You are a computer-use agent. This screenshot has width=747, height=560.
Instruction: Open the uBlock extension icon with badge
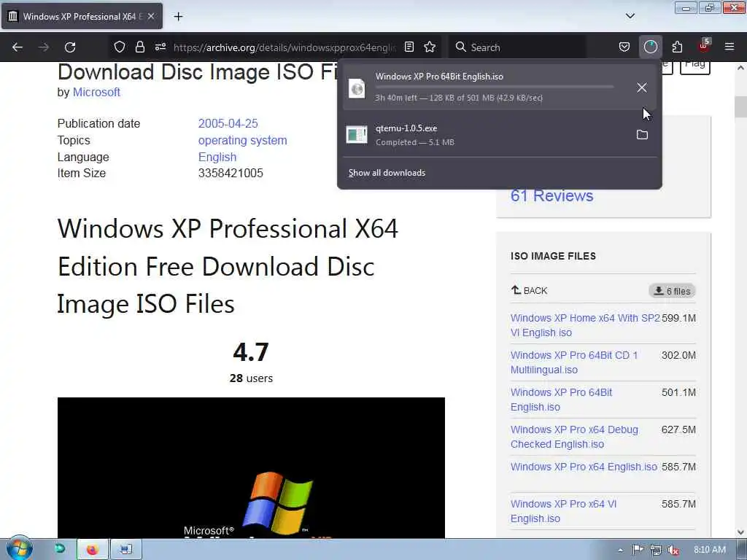[704, 46]
